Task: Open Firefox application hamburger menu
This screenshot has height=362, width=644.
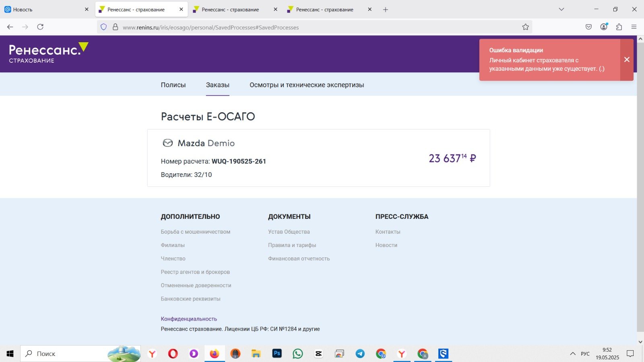Action: coord(634,27)
